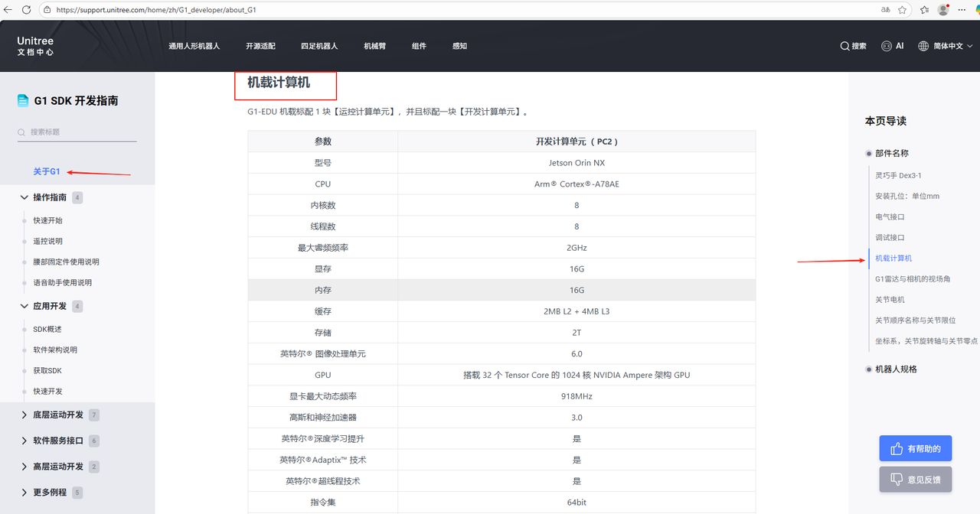Open the 快速开发 page
This screenshot has height=514, width=980.
47,391
